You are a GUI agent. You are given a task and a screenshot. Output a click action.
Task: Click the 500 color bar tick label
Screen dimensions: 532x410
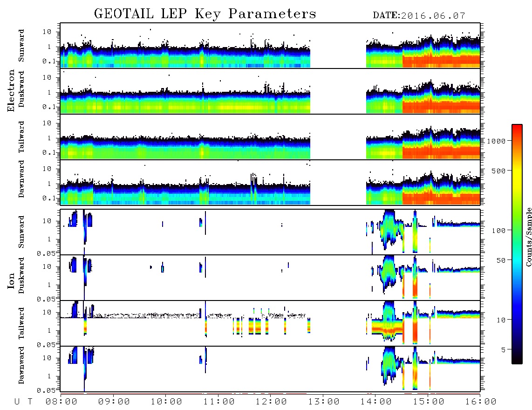click(498, 171)
